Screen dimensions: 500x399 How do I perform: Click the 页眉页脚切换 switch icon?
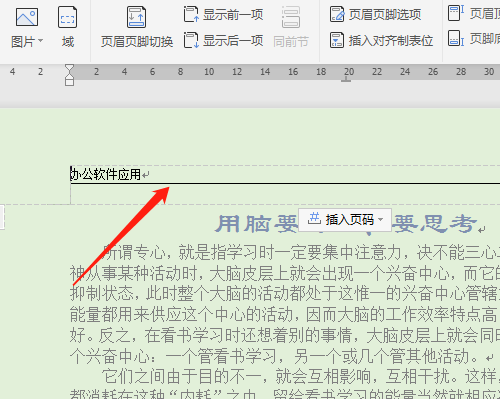pos(137,17)
